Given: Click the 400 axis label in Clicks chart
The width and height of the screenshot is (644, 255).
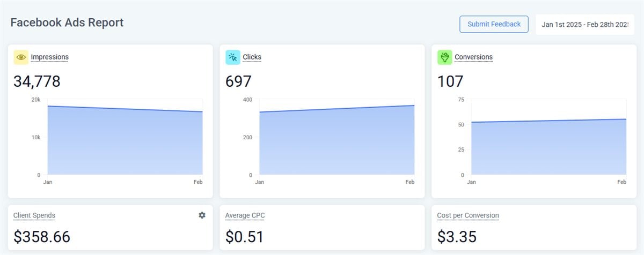Looking at the screenshot, I should click(x=247, y=100).
